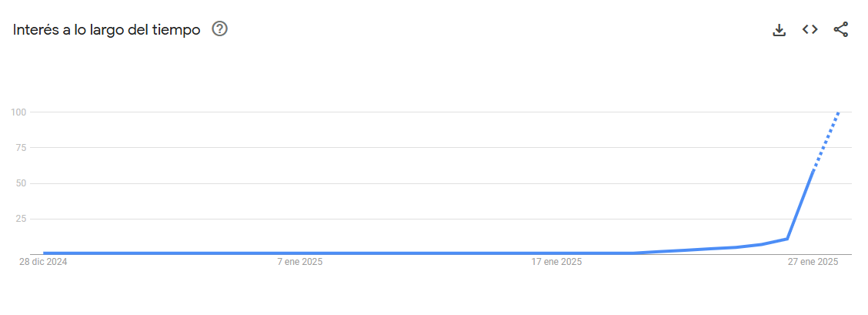Screen dimensions: 868x315
Task: Click where the solid line becomes dotted
Action: (x=814, y=170)
